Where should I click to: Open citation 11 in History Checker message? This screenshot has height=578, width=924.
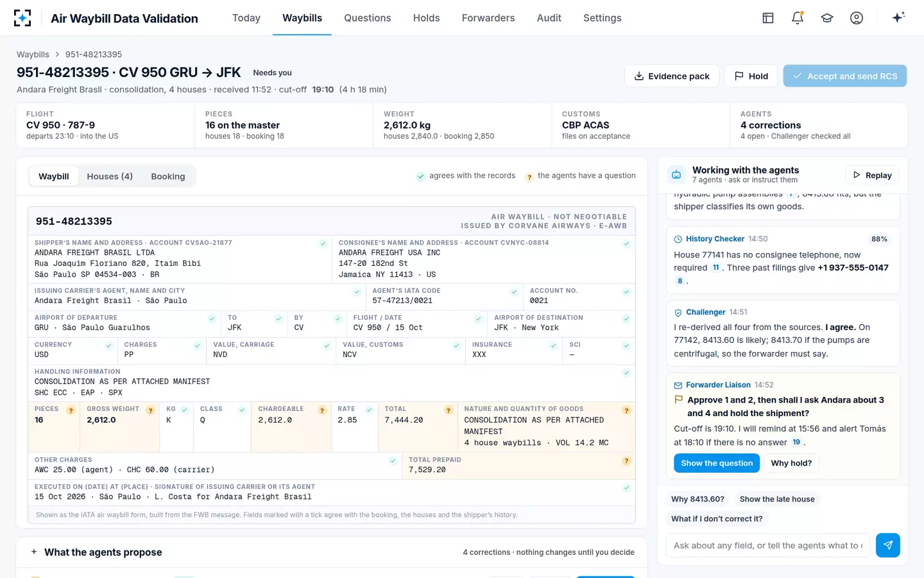click(715, 268)
